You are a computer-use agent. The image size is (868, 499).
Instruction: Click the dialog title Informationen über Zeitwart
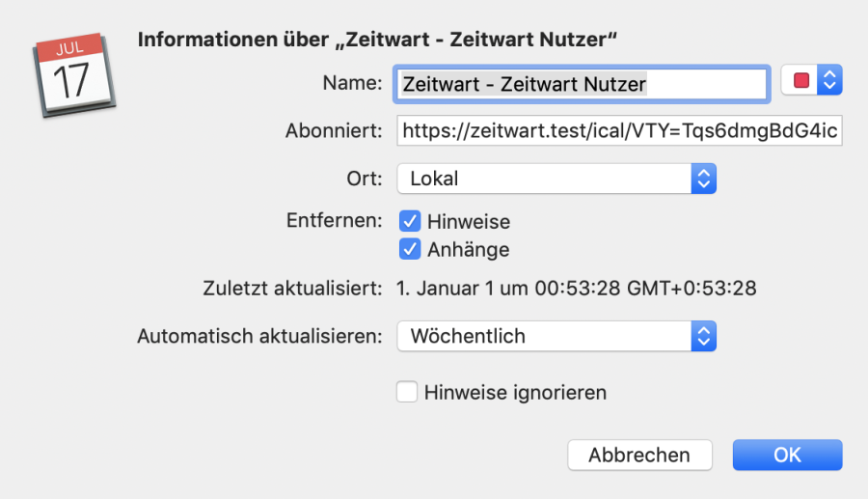377,40
